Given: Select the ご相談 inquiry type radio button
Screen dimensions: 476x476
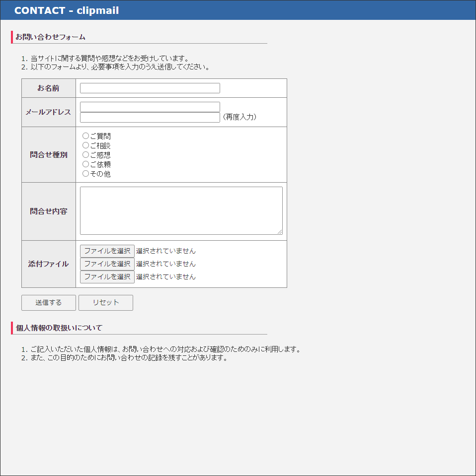Looking at the screenshot, I should pyautogui.click(x=85, y=145).
